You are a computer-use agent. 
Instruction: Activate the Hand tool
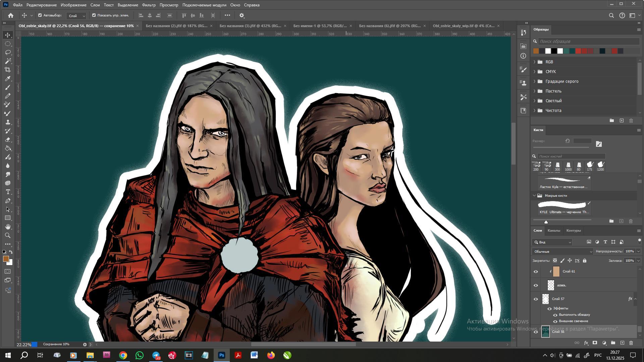(8, 227)
